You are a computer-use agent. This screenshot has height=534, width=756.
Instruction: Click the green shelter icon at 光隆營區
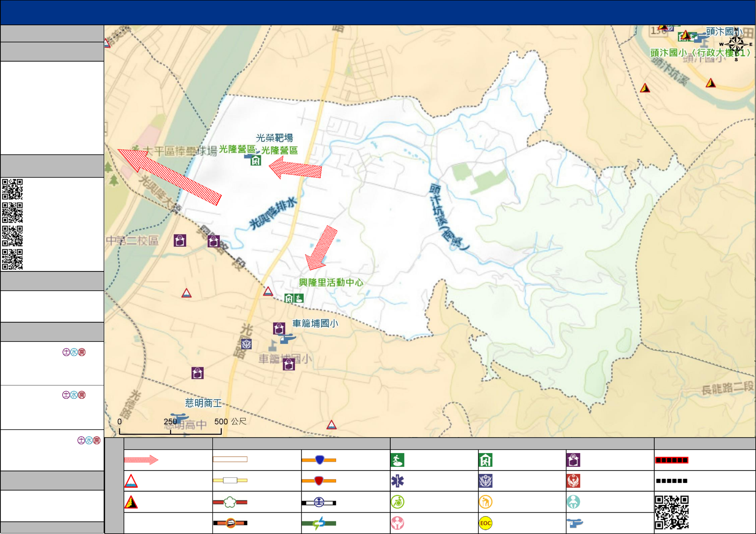point(256,161)
